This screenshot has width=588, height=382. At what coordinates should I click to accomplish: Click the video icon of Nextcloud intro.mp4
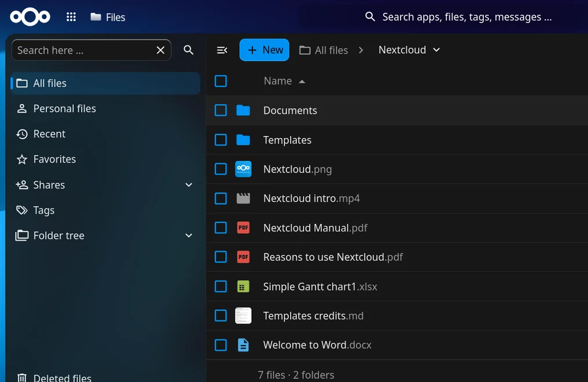244,199
